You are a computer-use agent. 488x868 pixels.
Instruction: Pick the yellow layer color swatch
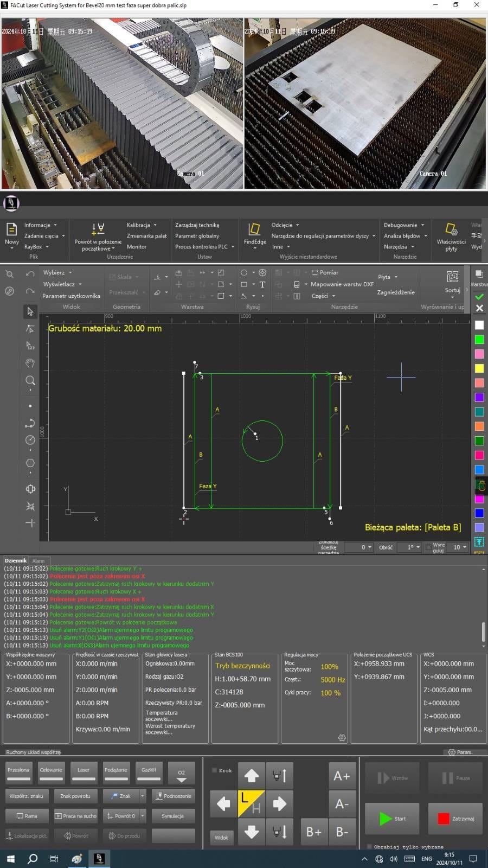click(x=479, y=368)
